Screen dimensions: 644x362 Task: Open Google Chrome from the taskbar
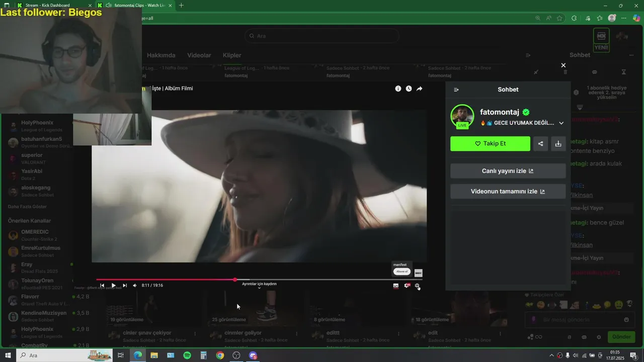[x=220, y=355]
